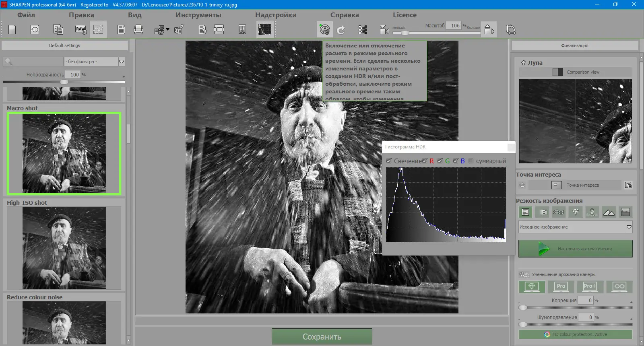Select the waves sharpening preset icon
Image resolution: width=644 pixels, height=346 pixels.
(559, 212)
